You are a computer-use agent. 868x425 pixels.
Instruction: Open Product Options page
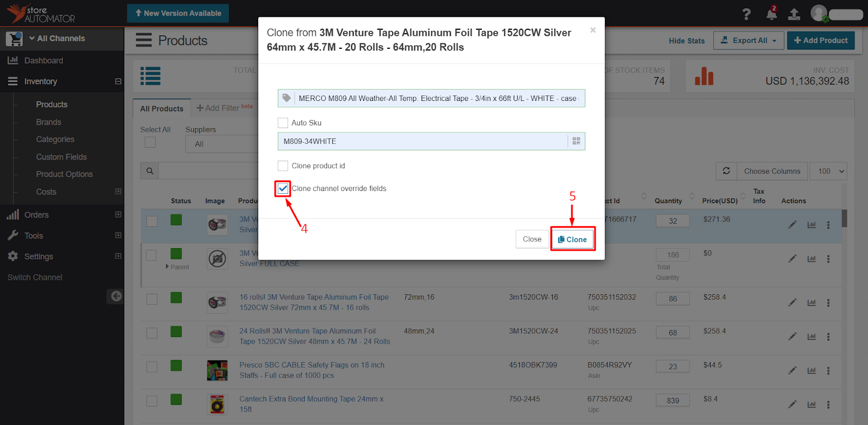65,174
